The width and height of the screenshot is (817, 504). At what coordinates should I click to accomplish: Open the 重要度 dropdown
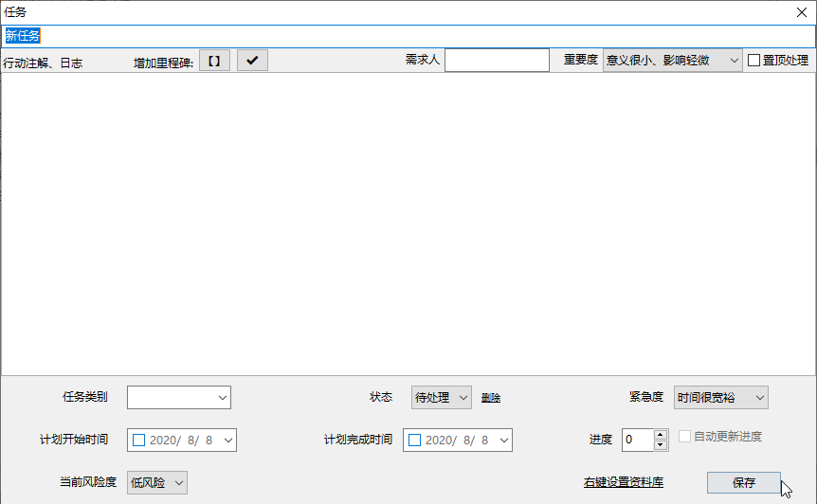coord(673,61)
